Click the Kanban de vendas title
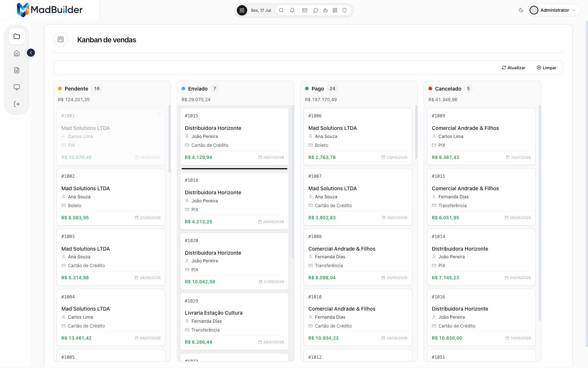The width and height of the screenshot is (588, 368). point(107,40)
